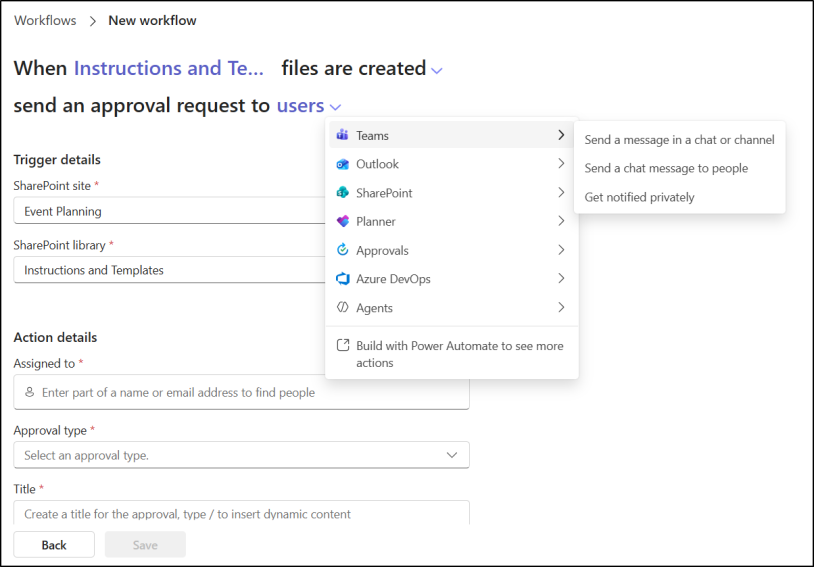Click the breadcrumb separator chevron
Image resolution: width=814 pixels, height=567 pixels.
click(x=92, y=21)
